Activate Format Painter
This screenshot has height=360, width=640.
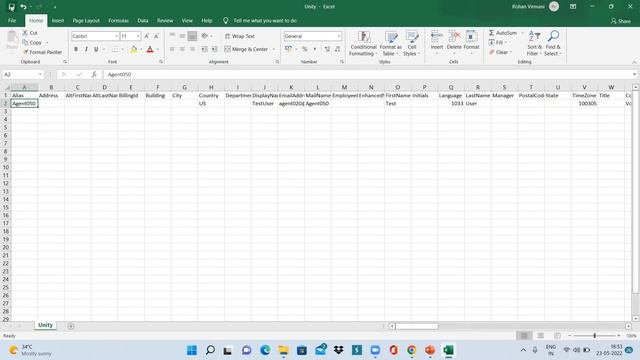click(x=42, y=52)
